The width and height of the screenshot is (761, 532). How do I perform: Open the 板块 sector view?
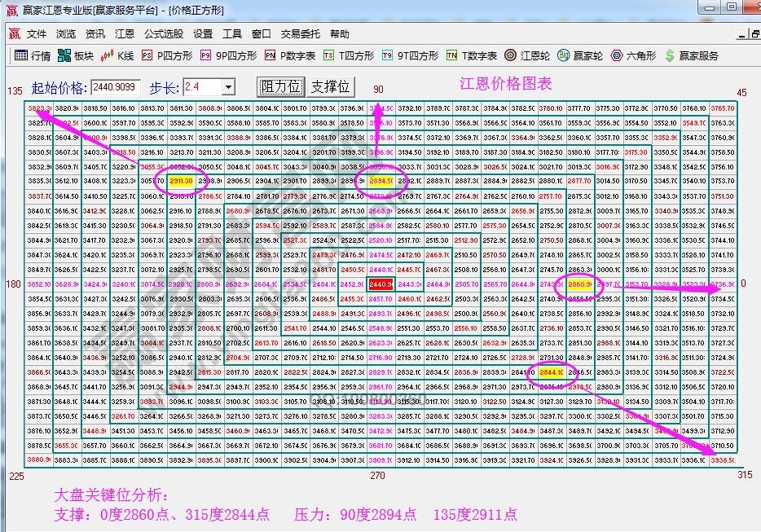pyautogui.click(x=75, y=55)
